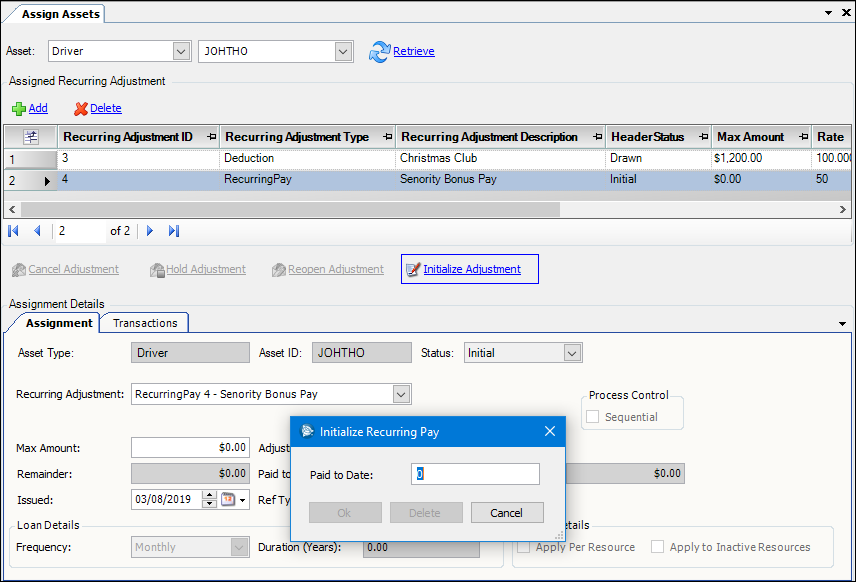Click the green Add plus icon
This screenshot has width=856, height=582.
click(18, 108)
